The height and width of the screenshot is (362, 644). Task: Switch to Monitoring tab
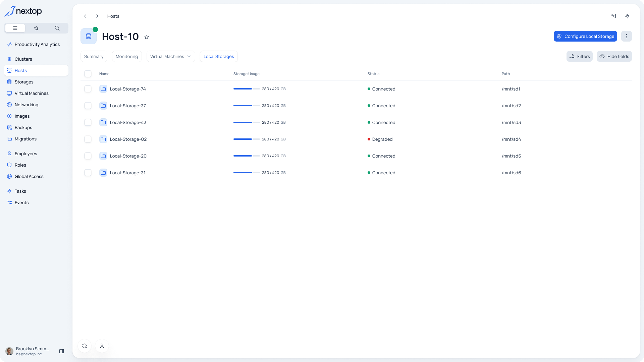(127, 56)
